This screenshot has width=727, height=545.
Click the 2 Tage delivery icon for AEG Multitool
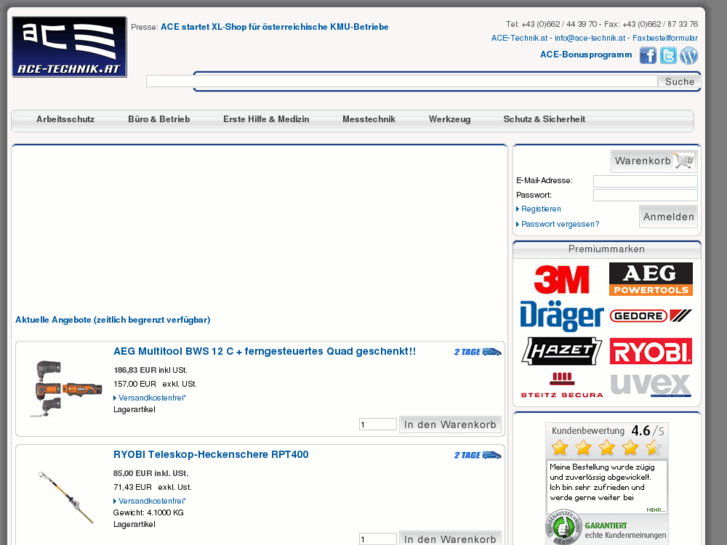point(478,352)
